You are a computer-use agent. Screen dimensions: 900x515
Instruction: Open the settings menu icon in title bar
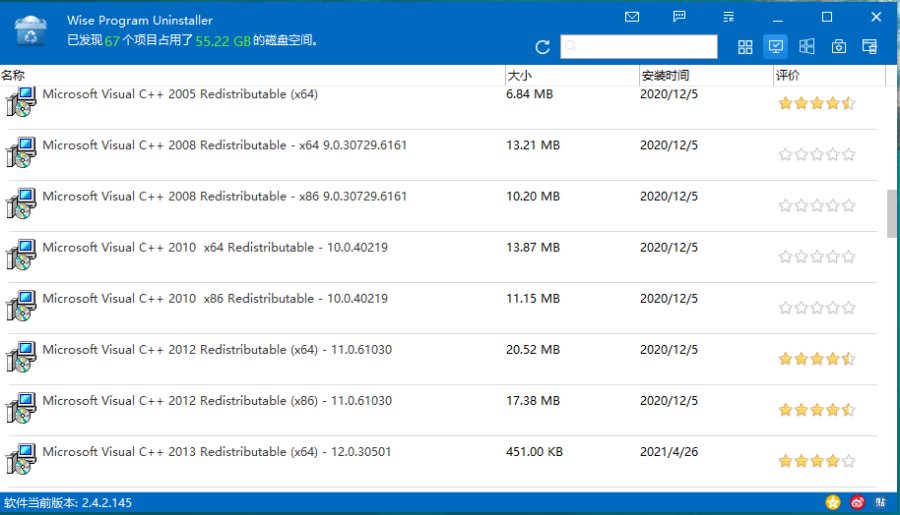click(x=729, y=17)
